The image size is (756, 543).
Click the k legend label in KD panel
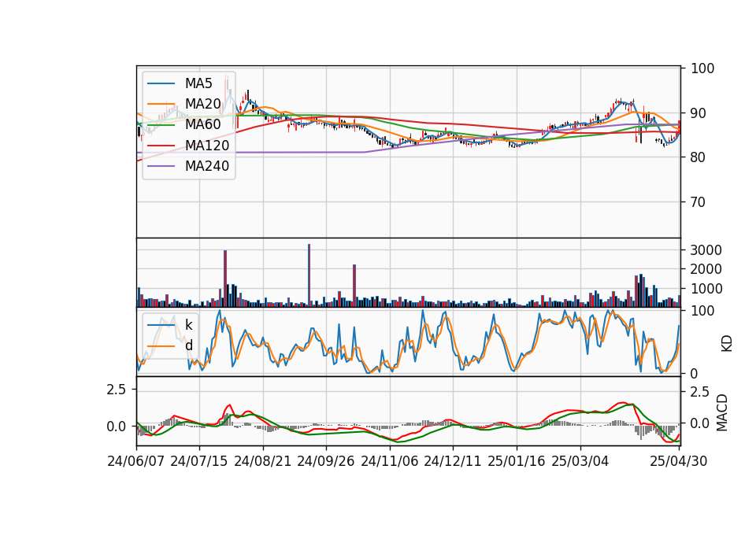coord(188,325)
